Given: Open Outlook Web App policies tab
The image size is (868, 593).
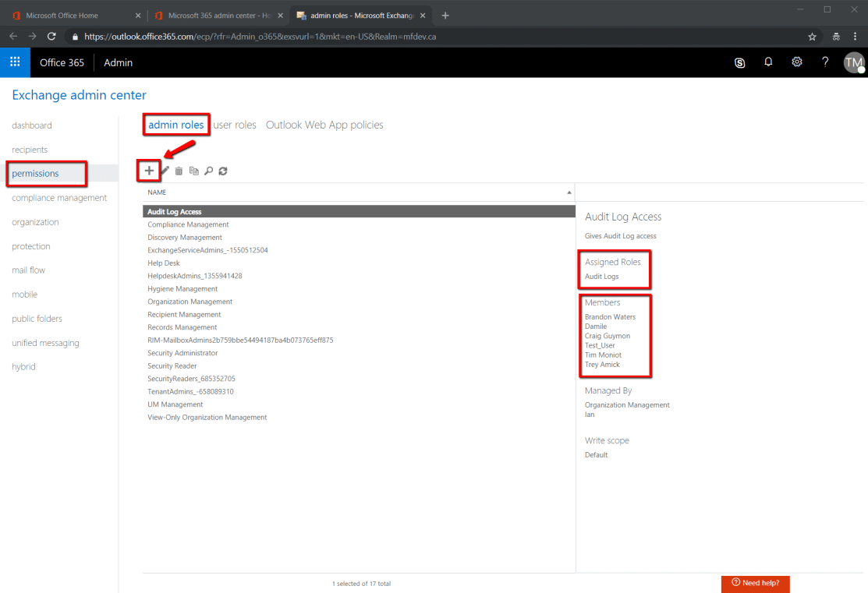Looking at the screenshot, I should coord(324,125).
